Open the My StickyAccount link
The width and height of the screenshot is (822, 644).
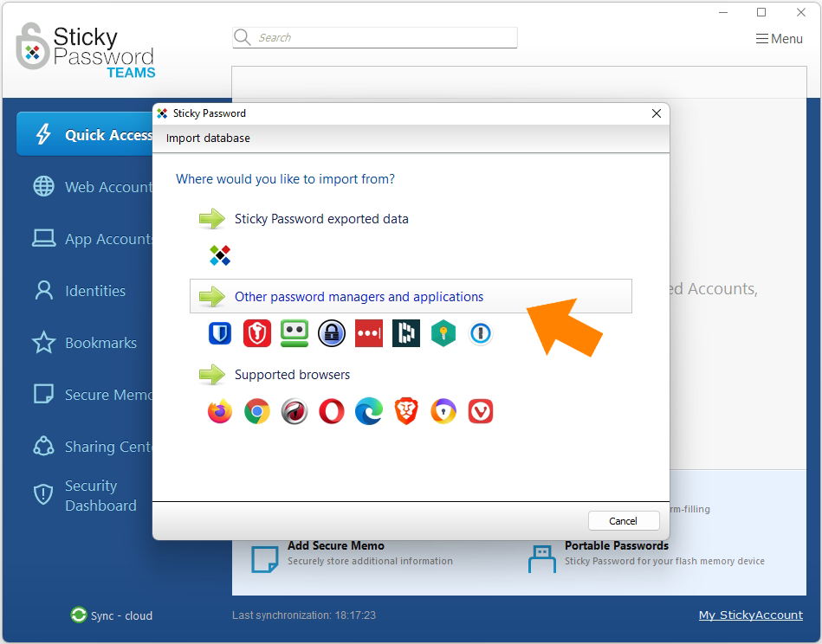point(751,615)
